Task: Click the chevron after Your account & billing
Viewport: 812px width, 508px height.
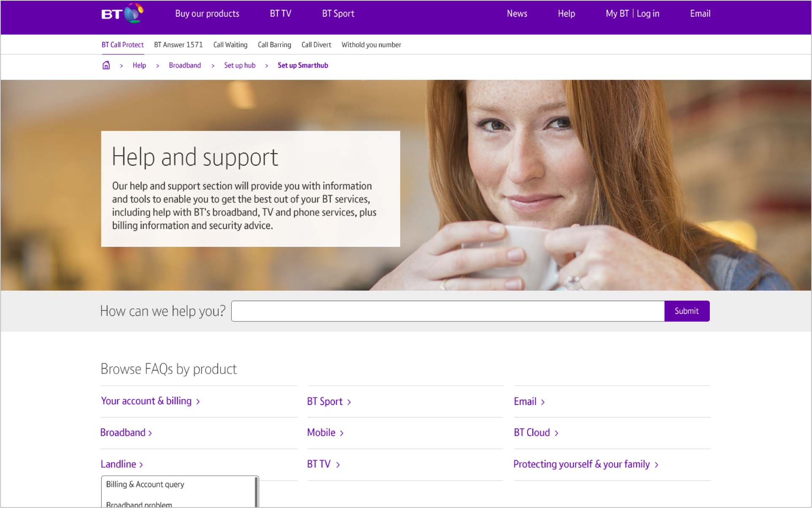Action: pos(198,402)
